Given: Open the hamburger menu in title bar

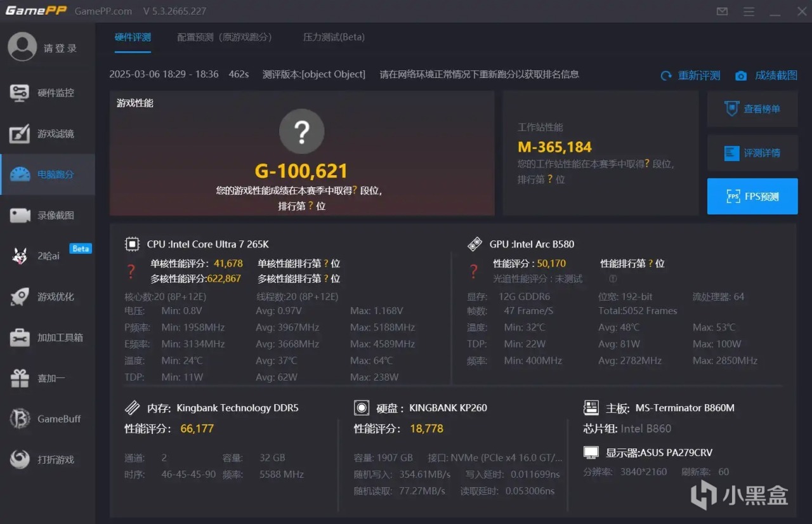Looking at the screenshot, I should pyautogui.click(x=749, y=11).
